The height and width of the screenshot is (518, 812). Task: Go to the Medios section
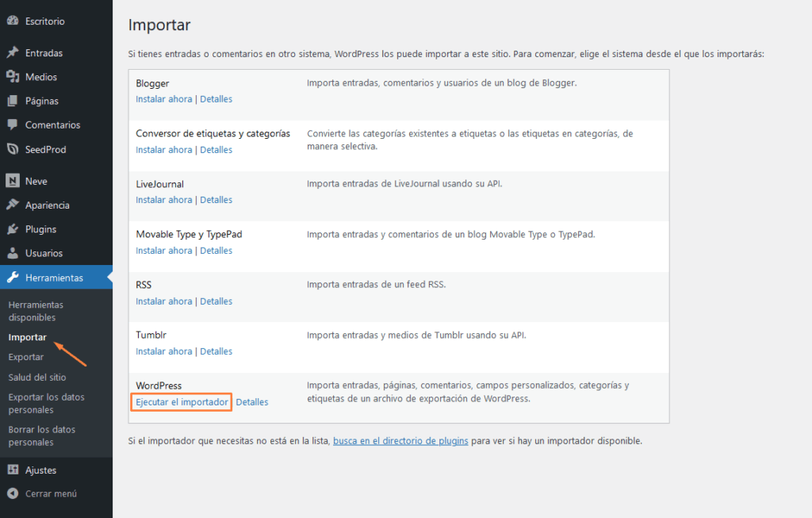coord(41,77)
